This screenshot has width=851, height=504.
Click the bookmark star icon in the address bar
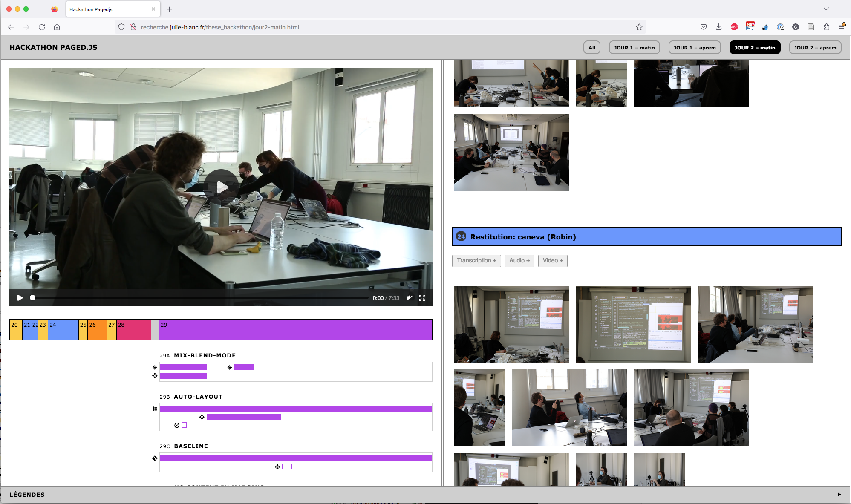[x=639, y=27]
